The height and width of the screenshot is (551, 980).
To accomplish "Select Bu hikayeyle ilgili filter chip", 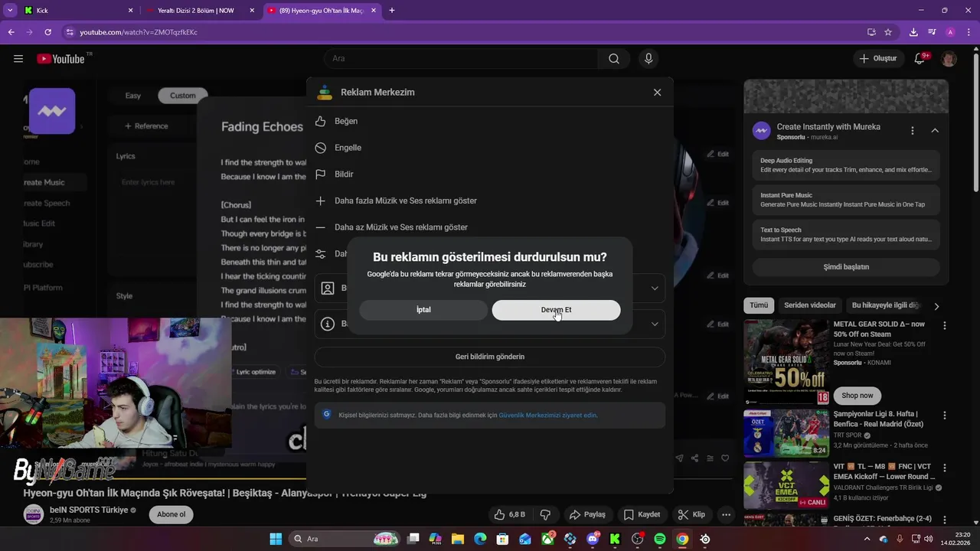I will 886,305.
